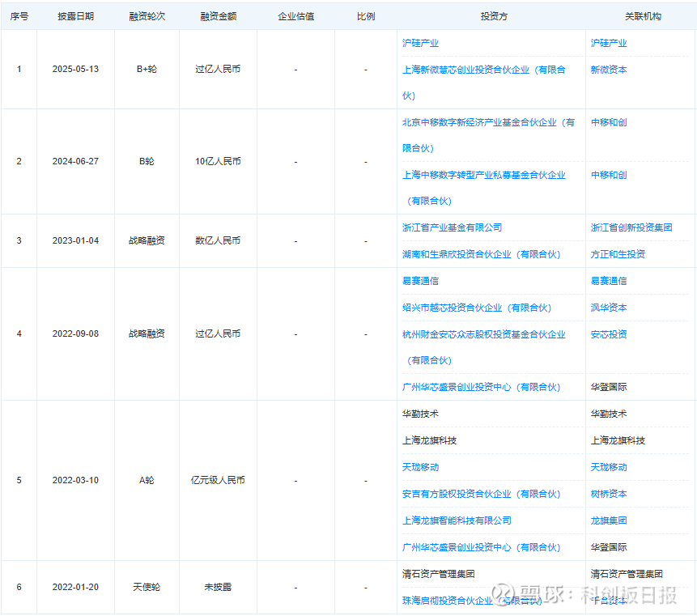This screenshot has height=616, width=697.
Task: Click the 亿元级人民币 amount cell
Action: point(218,481)
